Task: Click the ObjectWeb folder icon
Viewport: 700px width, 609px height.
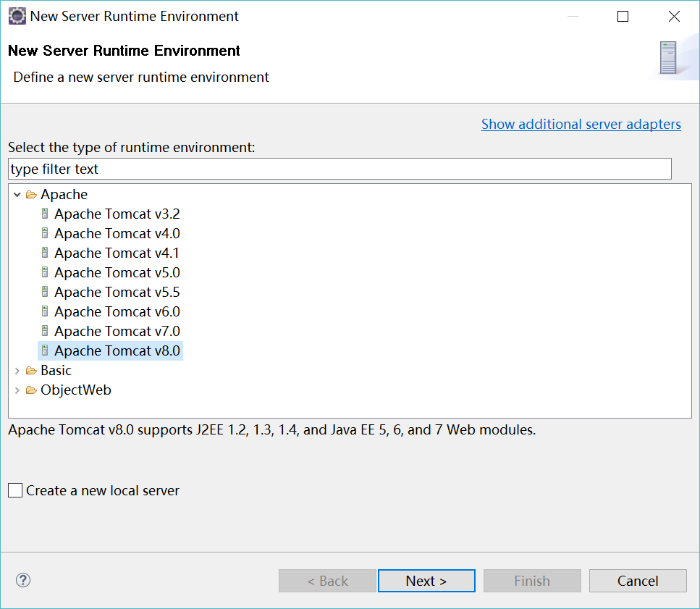Action: (x=31, y=390)
